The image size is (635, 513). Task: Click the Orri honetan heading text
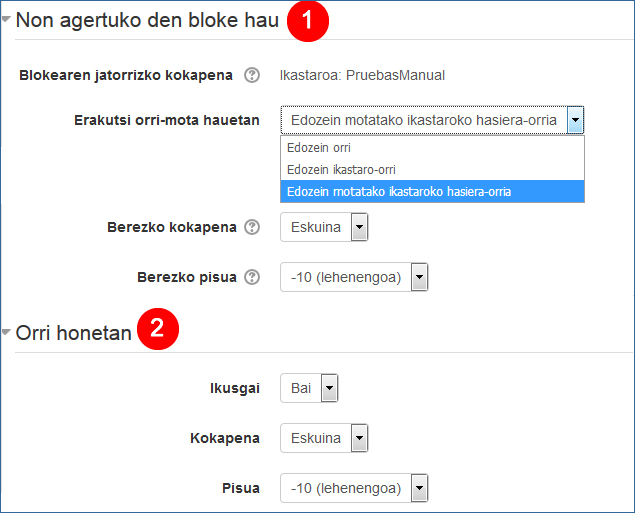click(74, 333)
